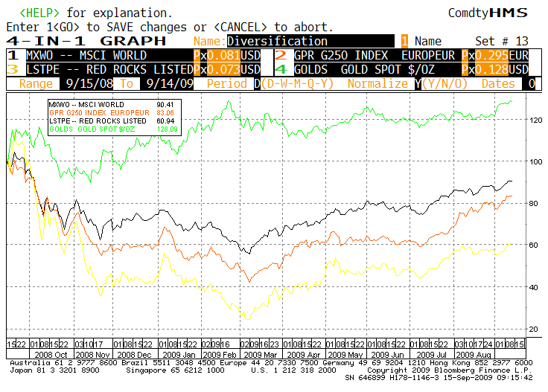Click the Normalize field value Y

(418, 84)
